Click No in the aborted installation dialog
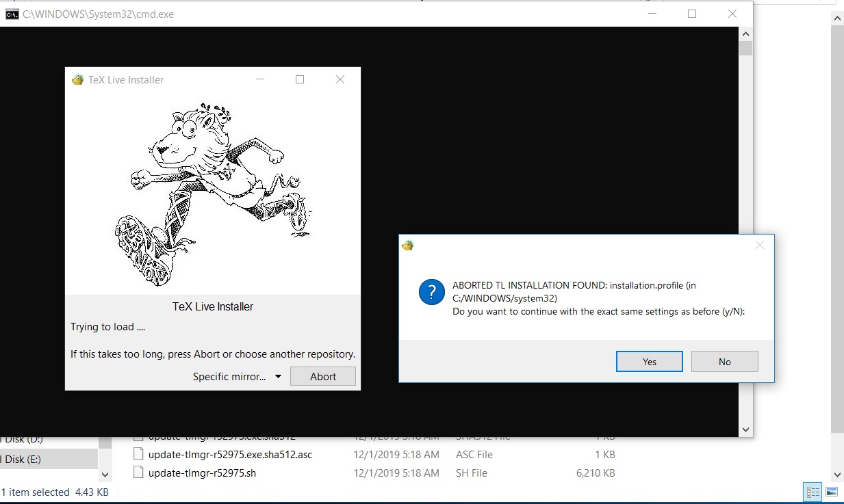 [x=724, y=362]
